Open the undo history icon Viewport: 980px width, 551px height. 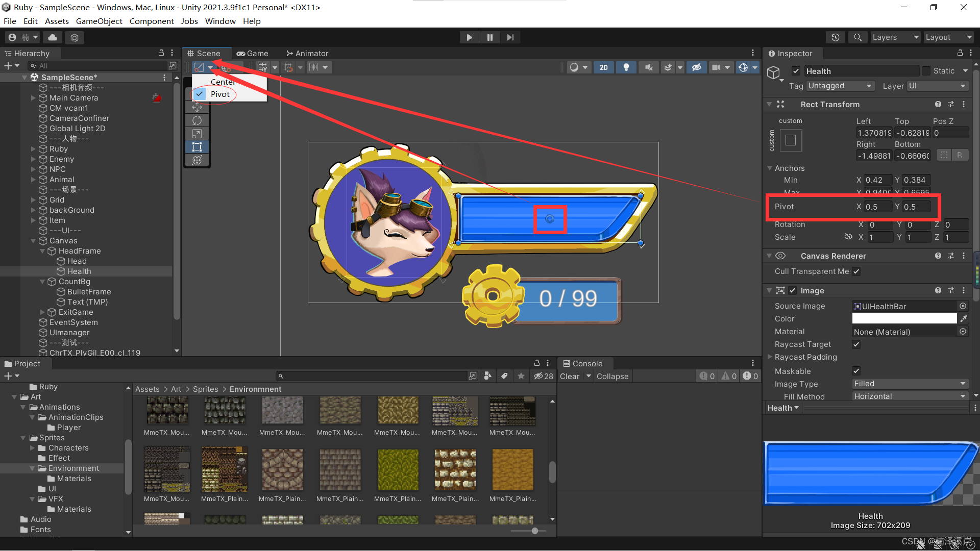pos(835,37)
